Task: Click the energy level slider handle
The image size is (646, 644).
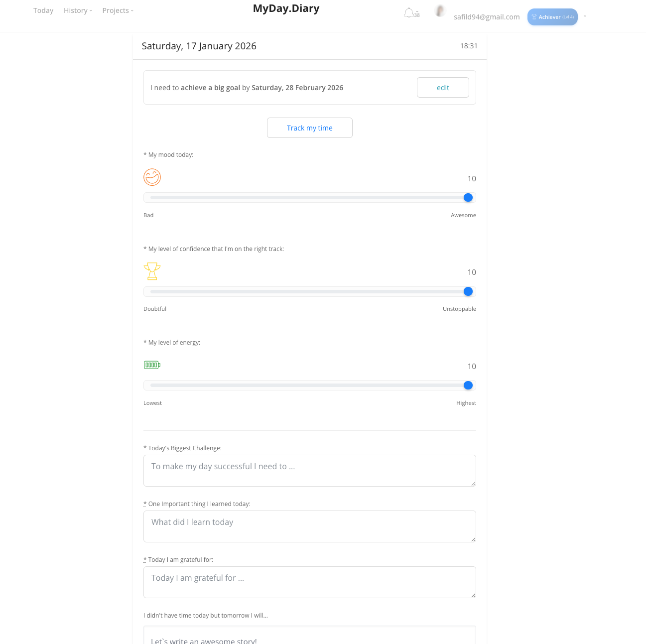Action: coord(468,386)
